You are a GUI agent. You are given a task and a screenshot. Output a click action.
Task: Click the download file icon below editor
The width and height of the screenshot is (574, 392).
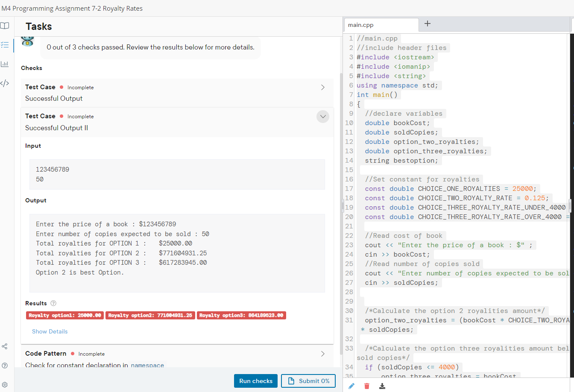382,386
